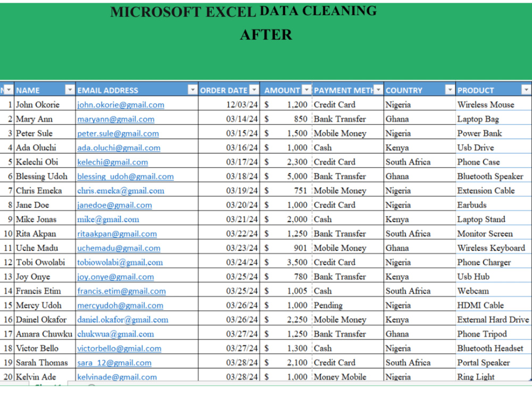The height and width of the screenshot is (399, 532).
Task: Click the victorbello@gmial.com email link
Action: pos(119,348)
